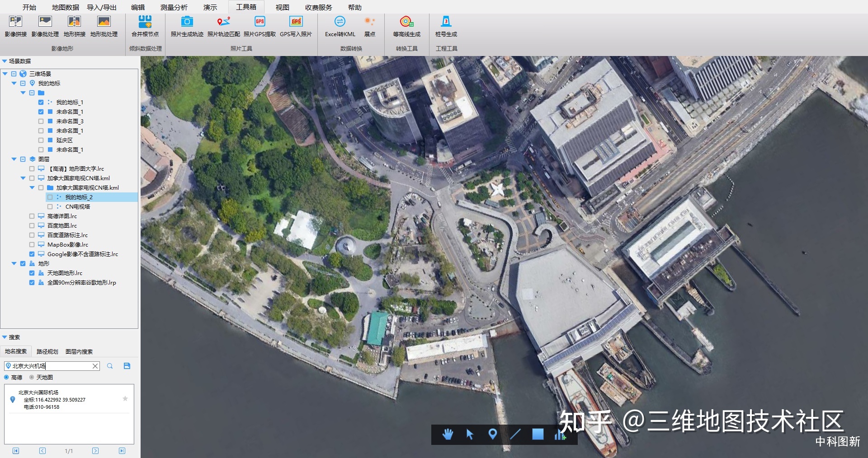Click the search magnifier icon

(110, 366)
